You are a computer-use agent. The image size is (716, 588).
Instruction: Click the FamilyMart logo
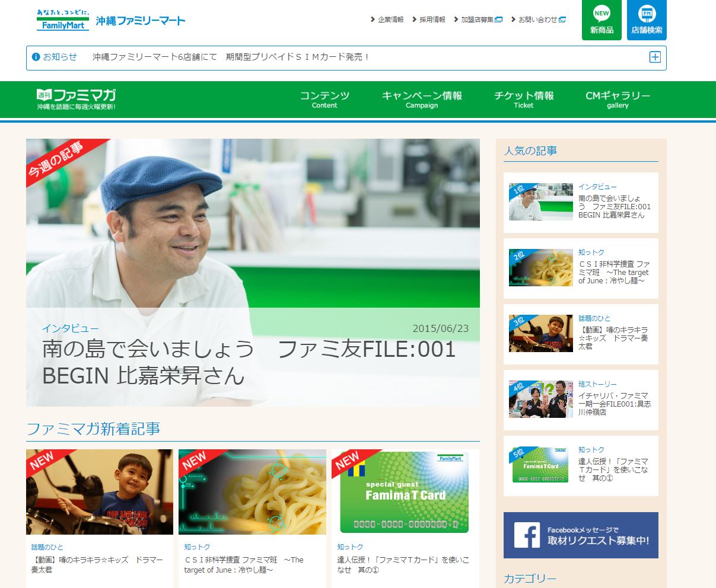(63, 20)
